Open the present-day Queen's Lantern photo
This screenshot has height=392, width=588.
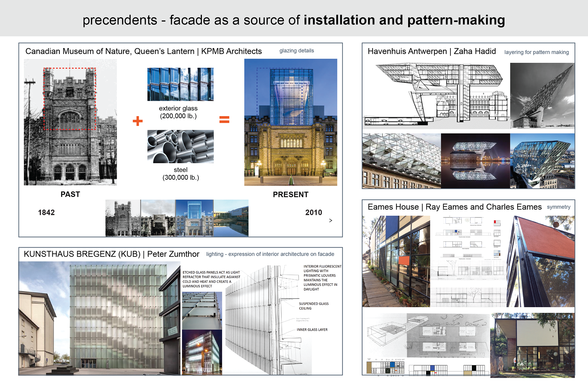pos(291,122)
